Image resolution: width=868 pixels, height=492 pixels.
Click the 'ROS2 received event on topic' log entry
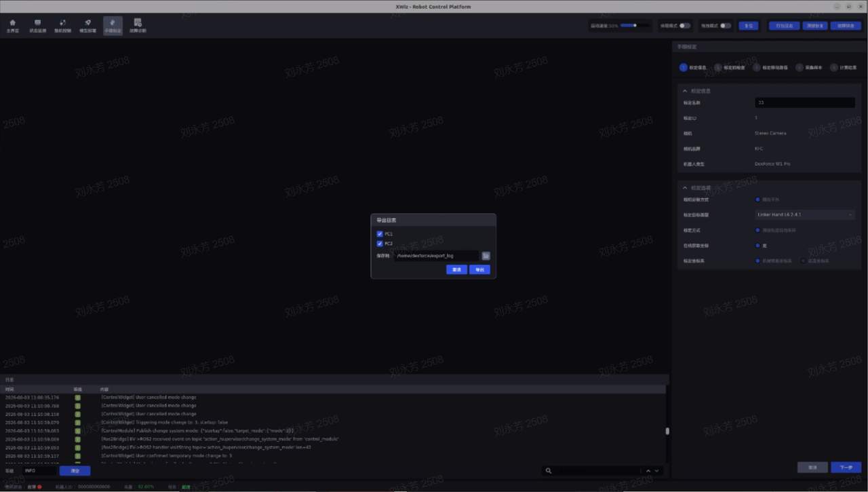point(220,439)
